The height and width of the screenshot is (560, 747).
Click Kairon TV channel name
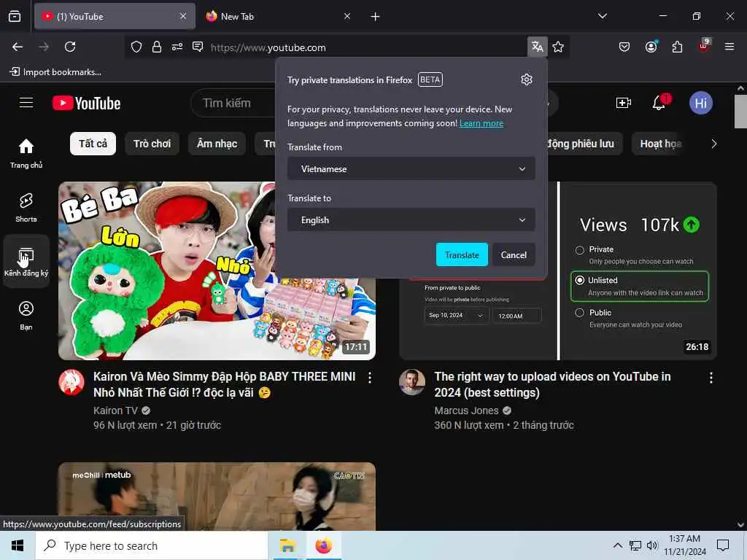pos(115,411)
